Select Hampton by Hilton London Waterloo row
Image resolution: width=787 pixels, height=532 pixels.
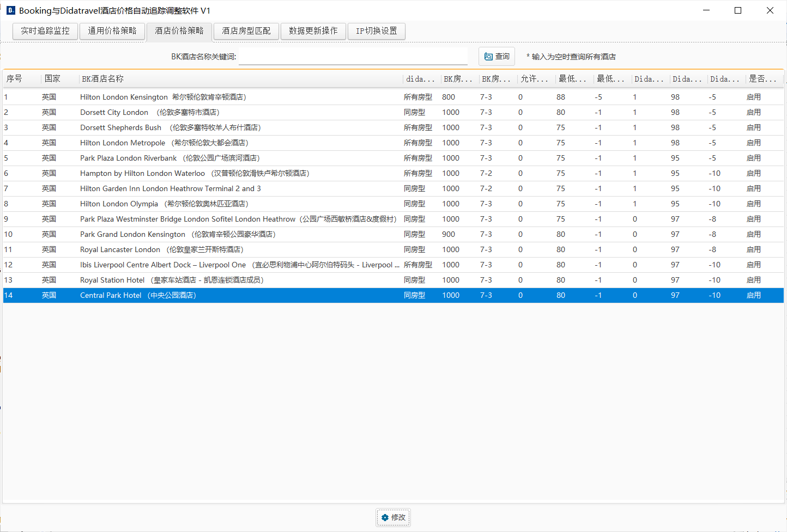tap(393, 173)
